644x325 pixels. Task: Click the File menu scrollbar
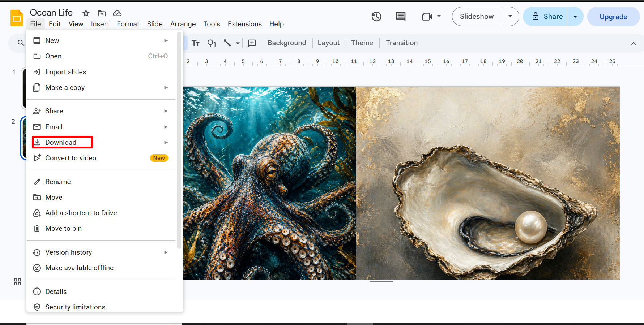pyautogui.click(x=179, y=141)
